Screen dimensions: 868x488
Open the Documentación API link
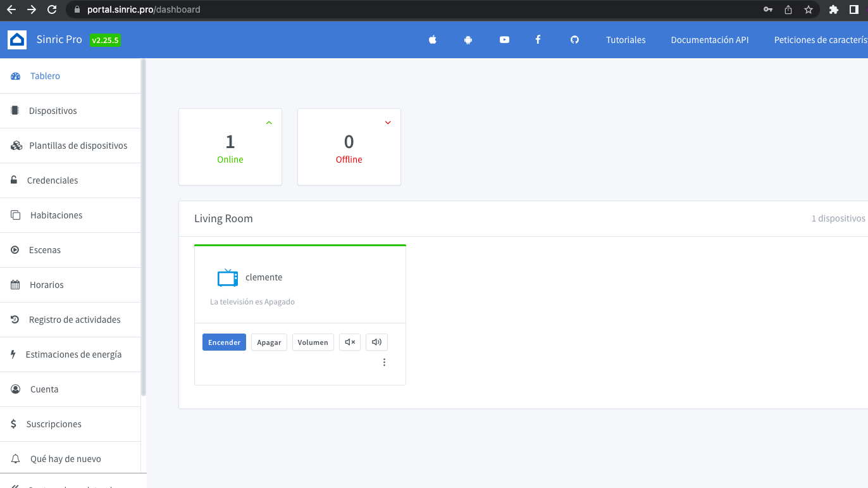[x=709, y=40]
